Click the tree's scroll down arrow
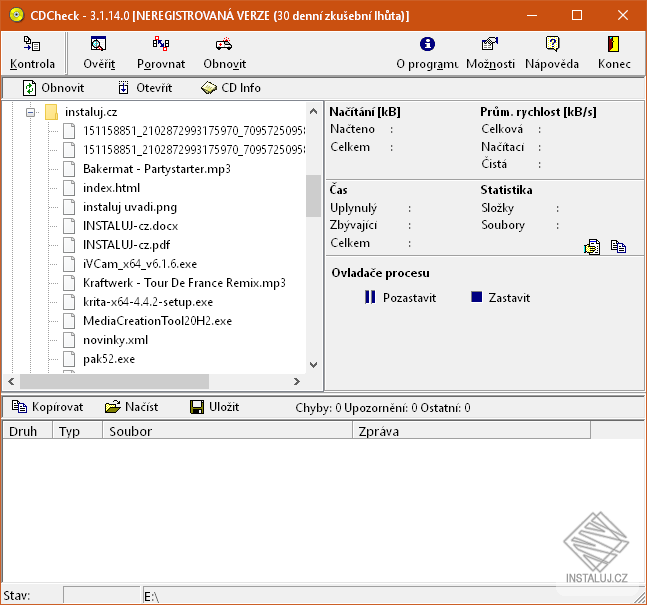 point(314,365)
